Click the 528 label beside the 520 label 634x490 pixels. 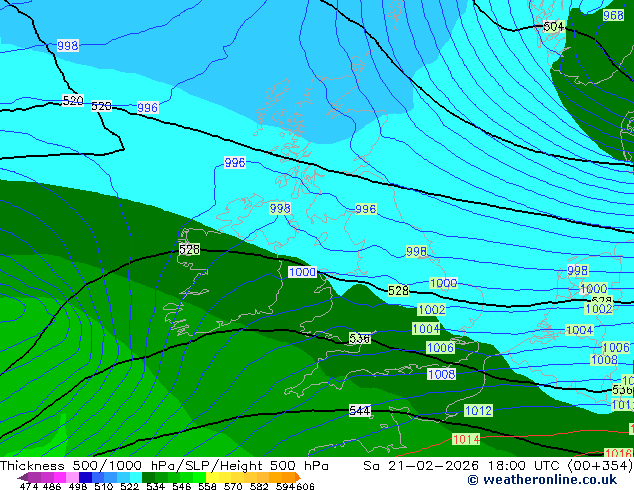tap(101, 106)
